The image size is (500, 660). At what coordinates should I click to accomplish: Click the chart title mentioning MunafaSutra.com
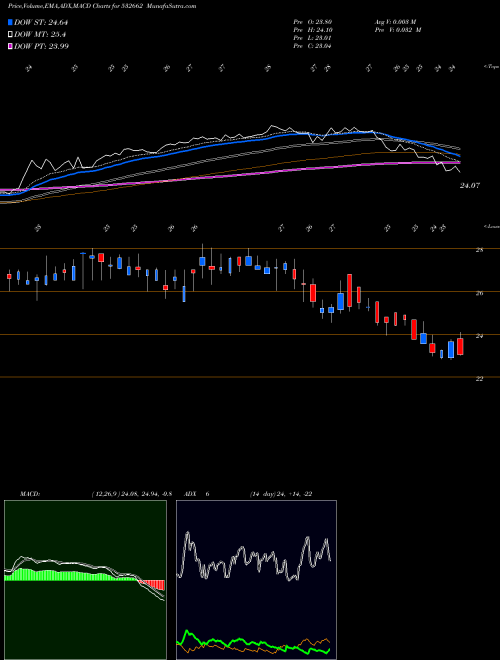tap(102, 6)
